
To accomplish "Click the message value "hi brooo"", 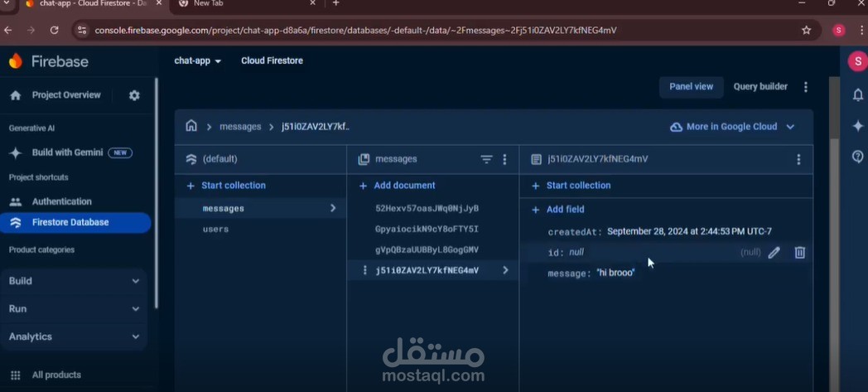I will tap(615, 273).
